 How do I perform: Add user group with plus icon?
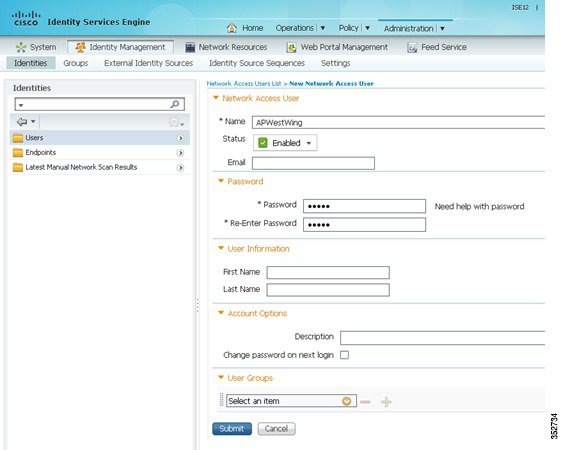pyautogui.click(x=386, y=402)
